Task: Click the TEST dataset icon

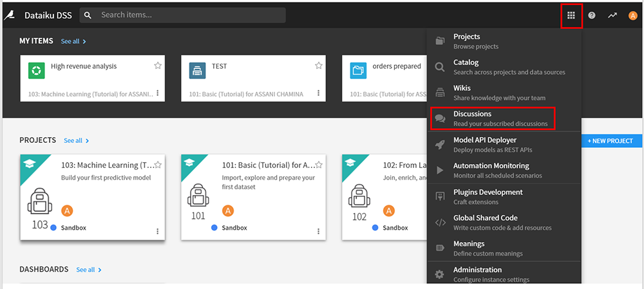Action: tap(198, 70)
